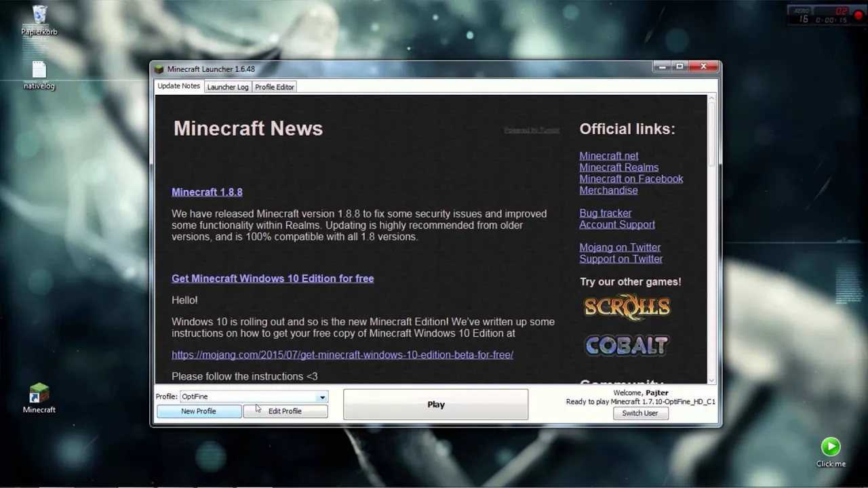This screenshot has height=488, width=868.
Task: Click the 'Please follow the instructions <3' text
Action: (x=245, y=376)
